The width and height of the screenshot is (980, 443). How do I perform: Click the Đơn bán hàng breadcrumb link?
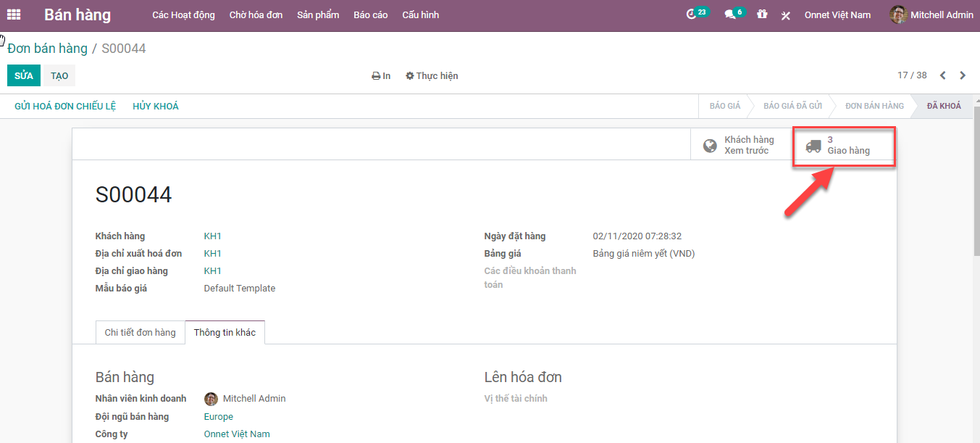click(47, 49)
